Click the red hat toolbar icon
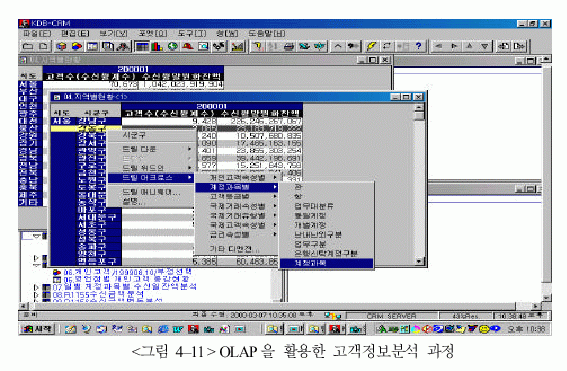Screen dimensions: 567x371 188,46
